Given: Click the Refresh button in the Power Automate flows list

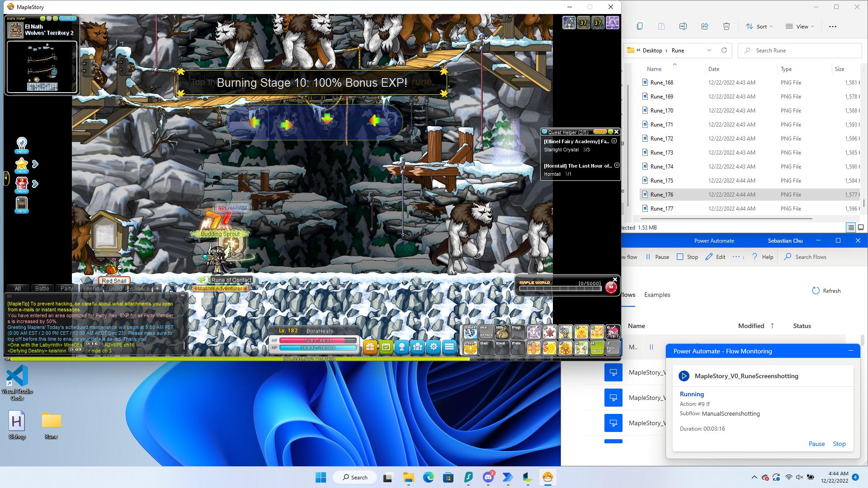Looking at the screenshot, I should click(x=826, y=291).
